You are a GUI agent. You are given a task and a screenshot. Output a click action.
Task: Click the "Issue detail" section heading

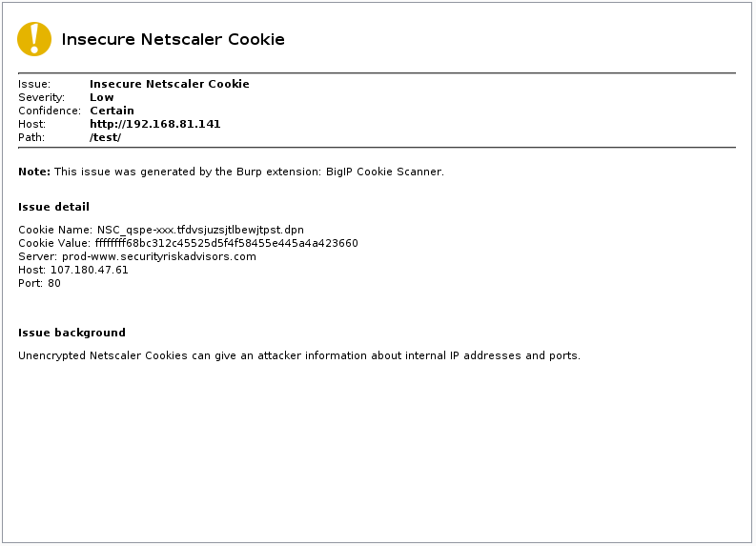pos(53,207)
